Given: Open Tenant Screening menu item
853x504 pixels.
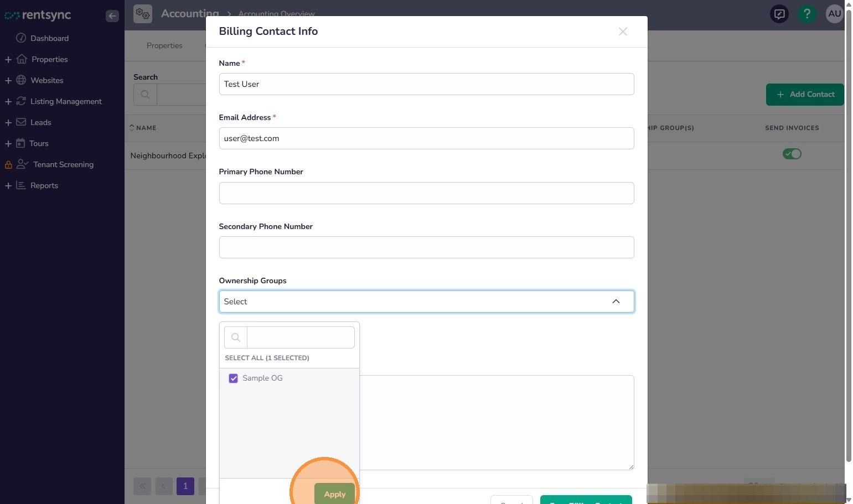Looking at the screenshot, I should (x=63, y=164).
